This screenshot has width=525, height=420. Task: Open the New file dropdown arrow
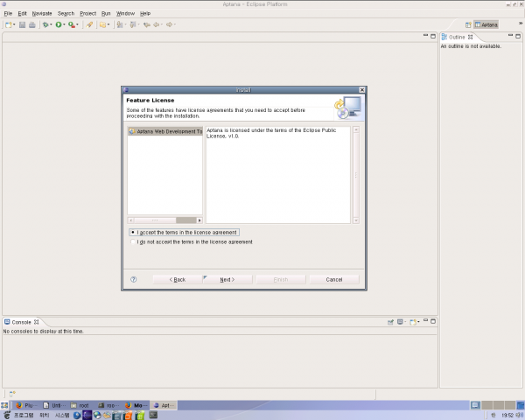[x=14, y=24]
